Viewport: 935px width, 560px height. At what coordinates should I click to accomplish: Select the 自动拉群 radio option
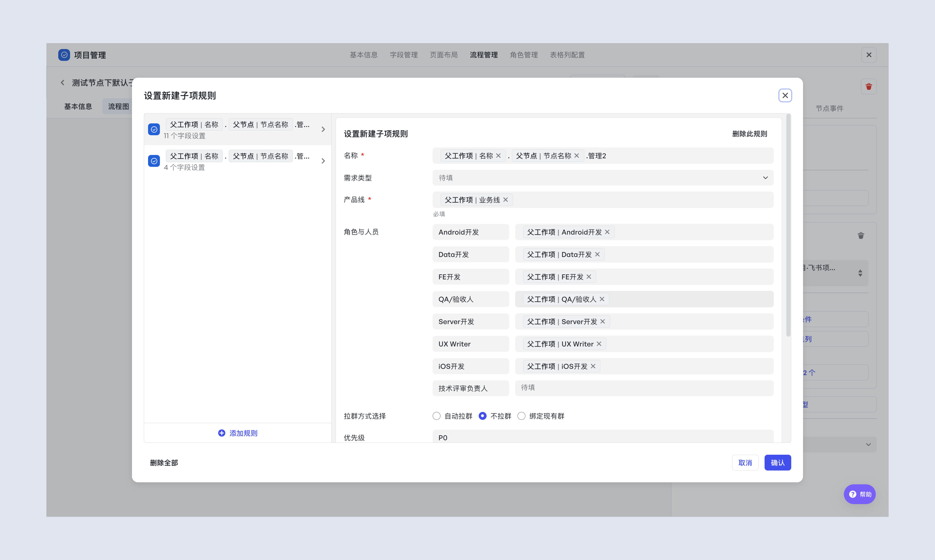(x=437, y=416)
